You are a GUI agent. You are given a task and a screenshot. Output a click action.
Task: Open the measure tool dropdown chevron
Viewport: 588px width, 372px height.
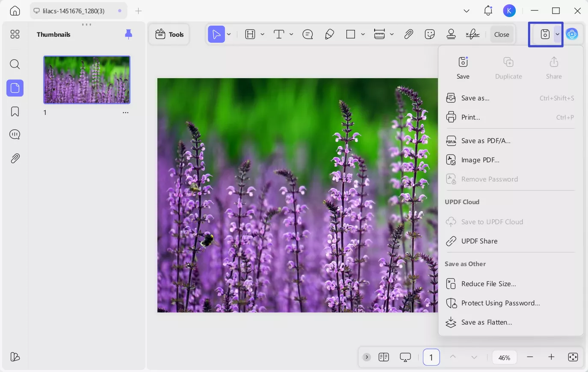[391, 34]
